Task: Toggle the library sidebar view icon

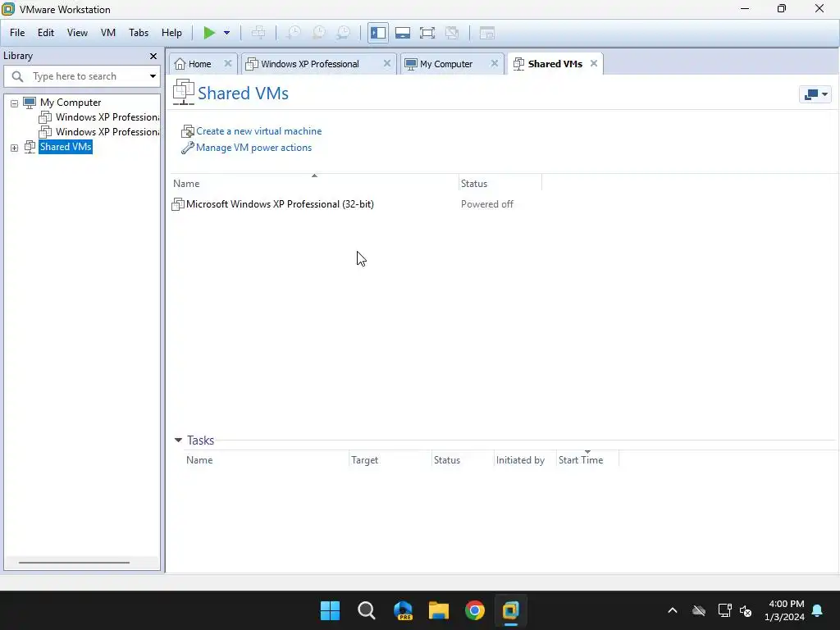Action: [x=378, y=33]
